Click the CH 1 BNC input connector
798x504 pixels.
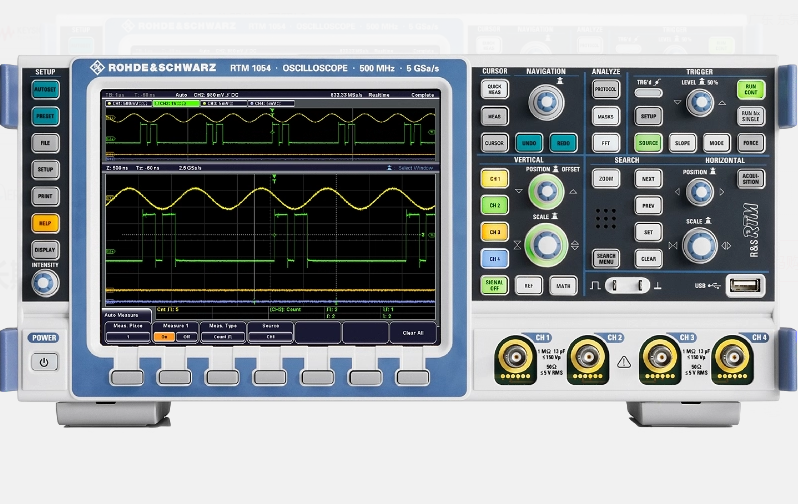[x=515, y=358]
